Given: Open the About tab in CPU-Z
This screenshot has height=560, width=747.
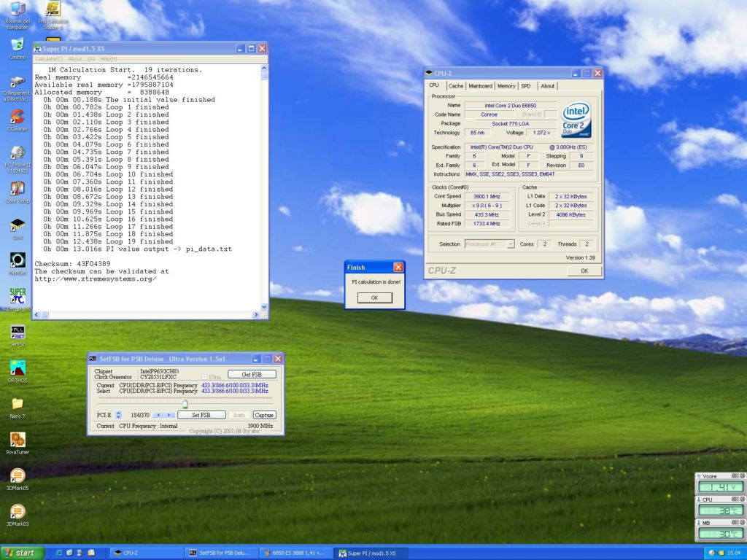Looking at the screenshot, I should click(x=547, y=86).
